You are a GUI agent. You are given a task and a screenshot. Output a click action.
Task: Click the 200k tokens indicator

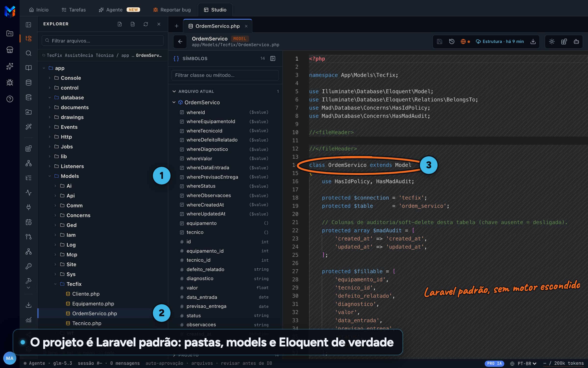[563, 363]
